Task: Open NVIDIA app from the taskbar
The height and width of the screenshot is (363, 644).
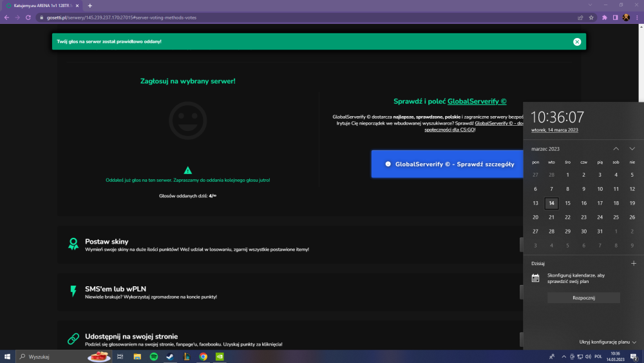Action: (220, 357)
